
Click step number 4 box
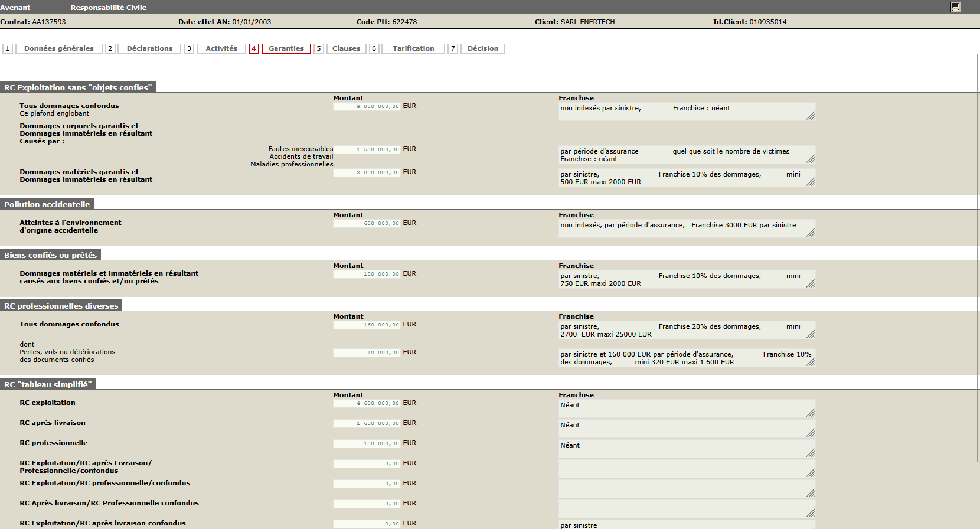coord(254,48)
